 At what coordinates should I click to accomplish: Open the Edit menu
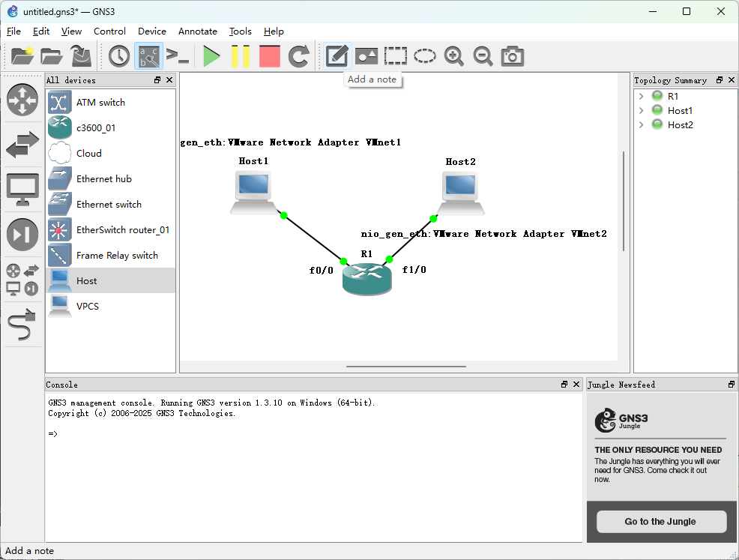(41, 31)
